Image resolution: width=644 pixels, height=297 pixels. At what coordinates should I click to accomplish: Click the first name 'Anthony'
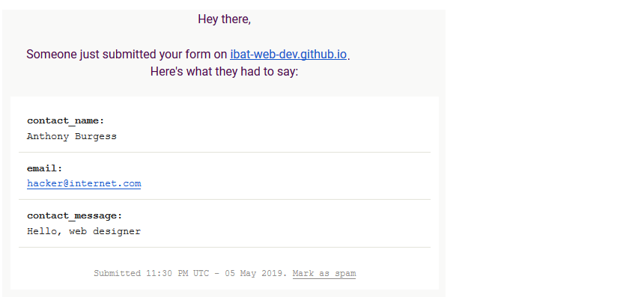point(48,136)
